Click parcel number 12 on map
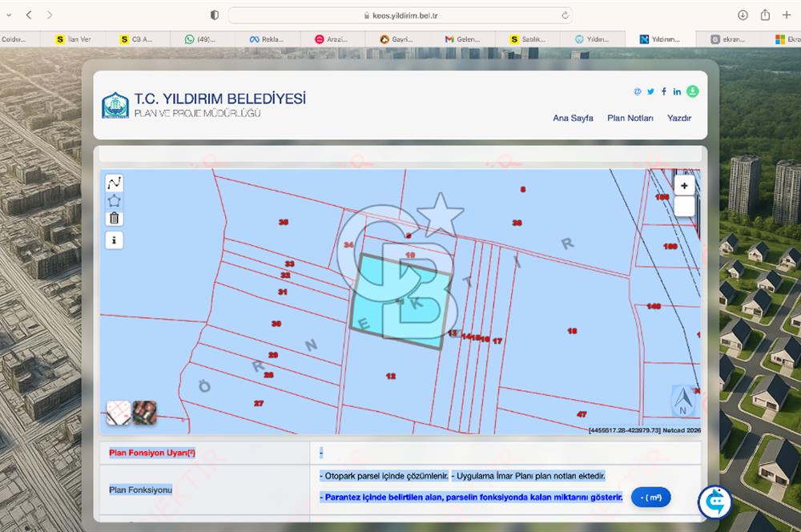 point(391,376)
